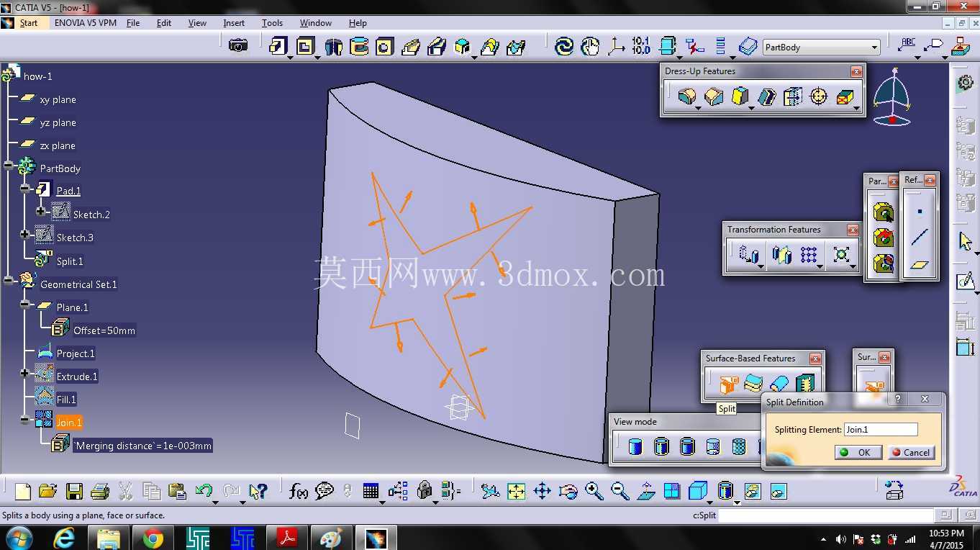Click the Fit All In icon
980x550 pixels.
[516, 491]
